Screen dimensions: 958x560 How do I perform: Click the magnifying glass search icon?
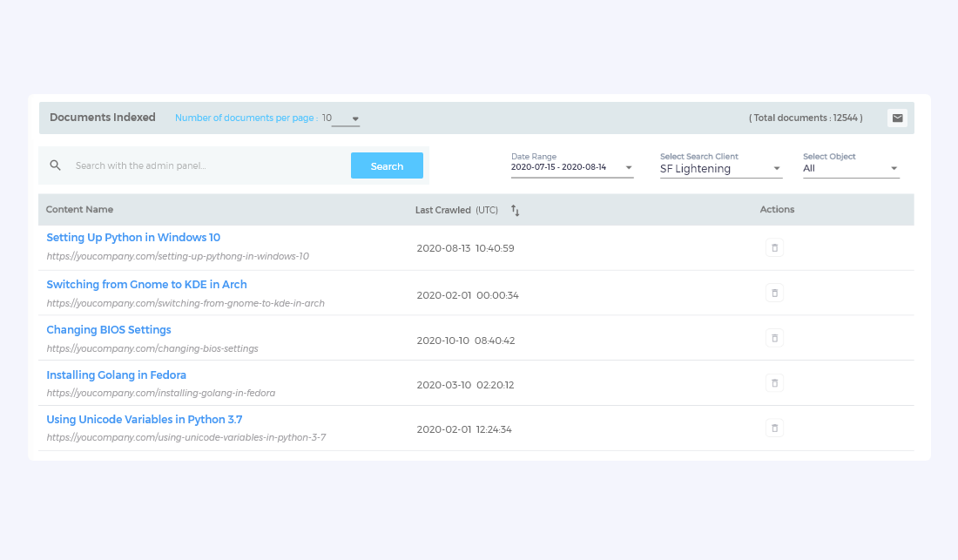[55, 165]
